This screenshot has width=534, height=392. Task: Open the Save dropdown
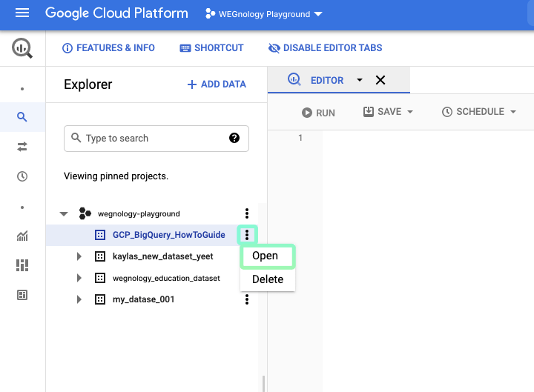(x=410, y=112)
